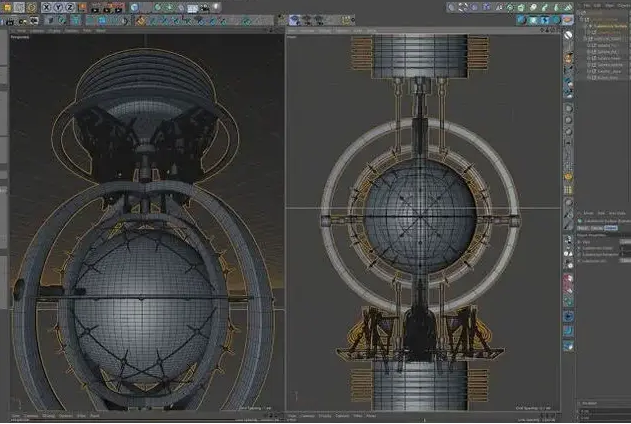The image size is (631, 424).
Task: Open View menu in Object Manager
Action: [x=609, y=6]
